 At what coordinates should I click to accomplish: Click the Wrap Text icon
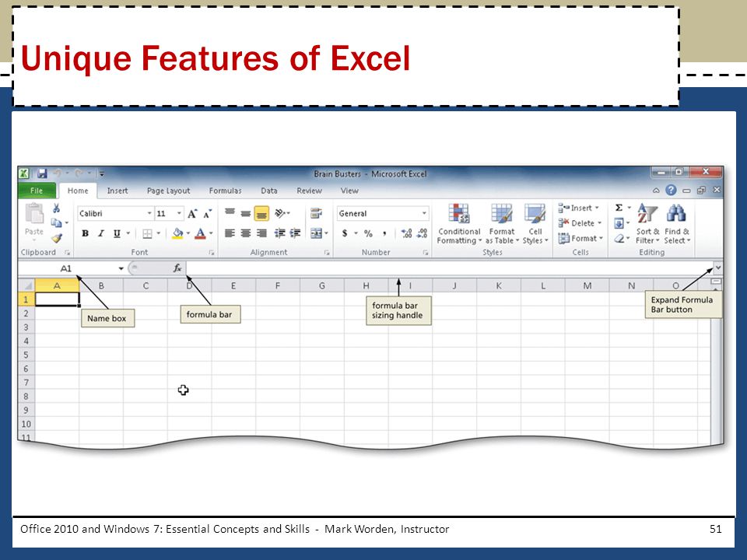(x=315, y=213)
